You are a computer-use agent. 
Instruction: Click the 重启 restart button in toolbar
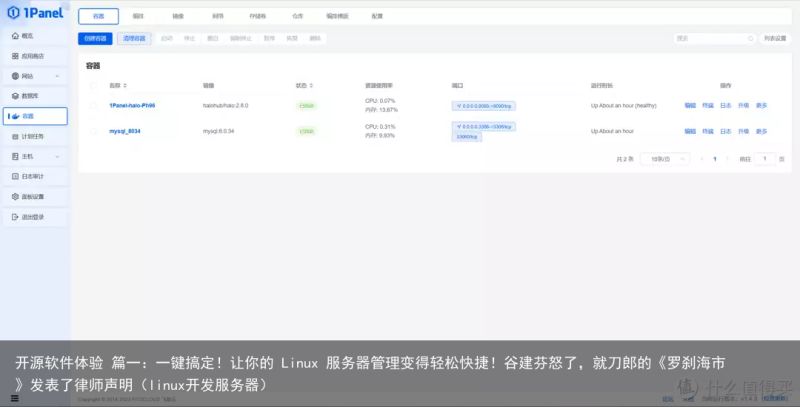point(213,38)
